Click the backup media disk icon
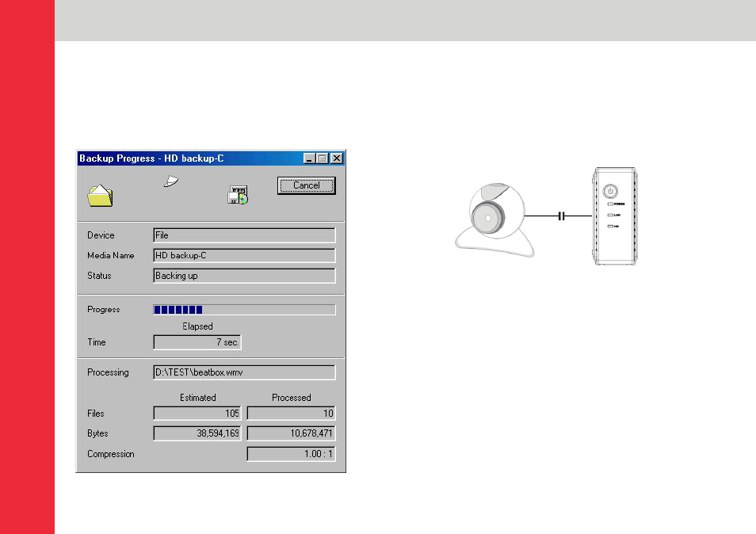 238,195
